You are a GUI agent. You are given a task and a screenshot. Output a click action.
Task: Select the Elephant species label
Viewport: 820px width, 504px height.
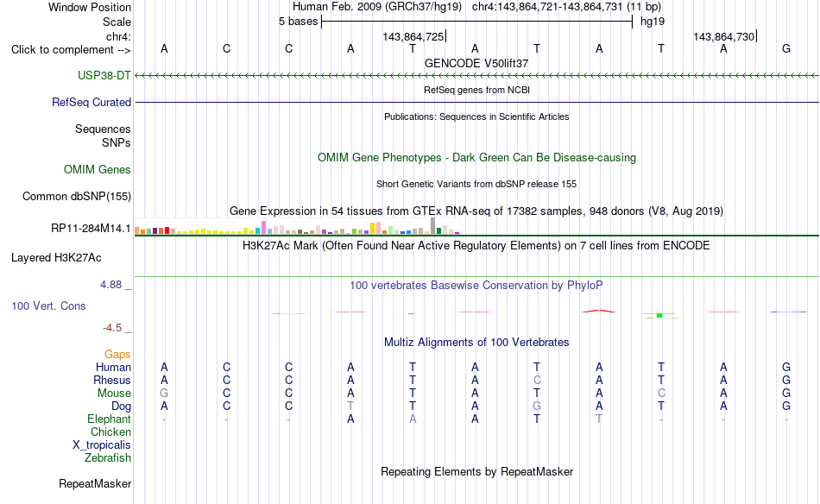(109, 419)
